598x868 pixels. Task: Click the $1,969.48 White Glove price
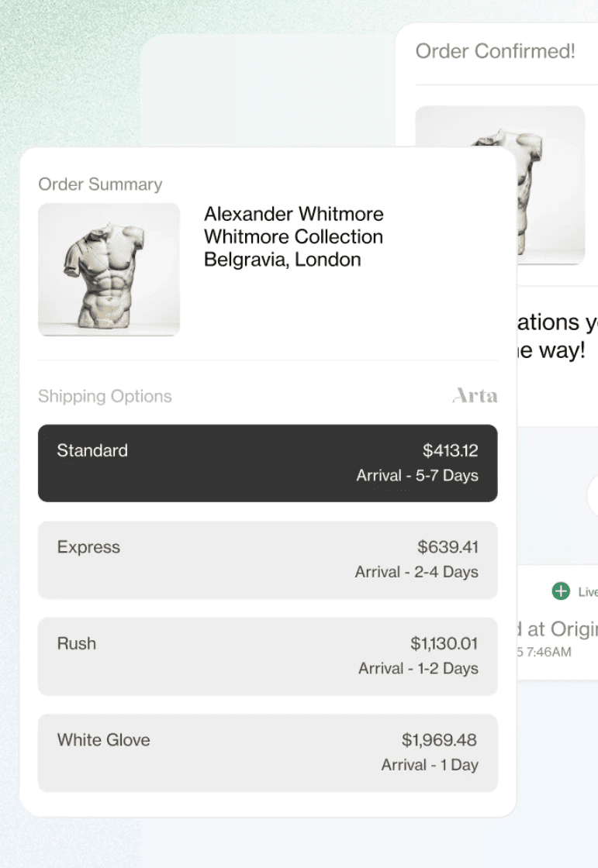pyautogui.click(x=439, y=740)
